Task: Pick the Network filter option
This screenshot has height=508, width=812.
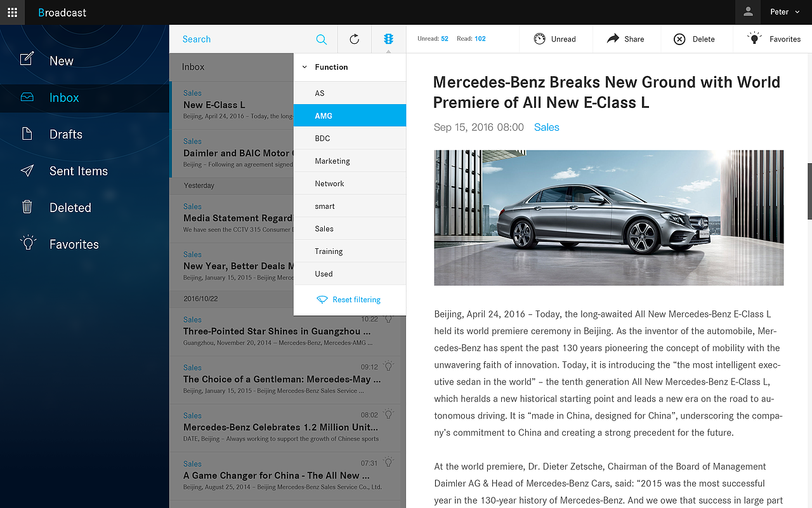Action: point(350,184)
